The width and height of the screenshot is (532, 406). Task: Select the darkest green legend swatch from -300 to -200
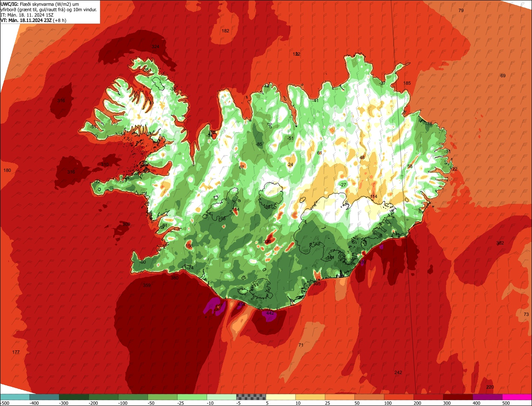pos(74,397)
